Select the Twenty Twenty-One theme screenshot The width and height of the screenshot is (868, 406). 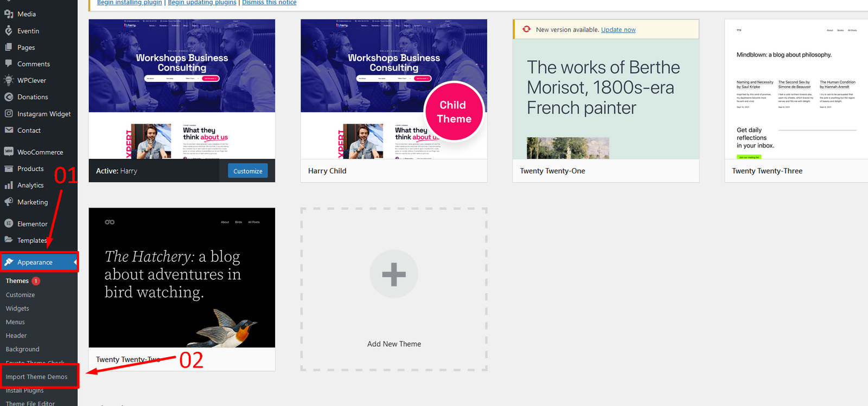tap(606, 99)
